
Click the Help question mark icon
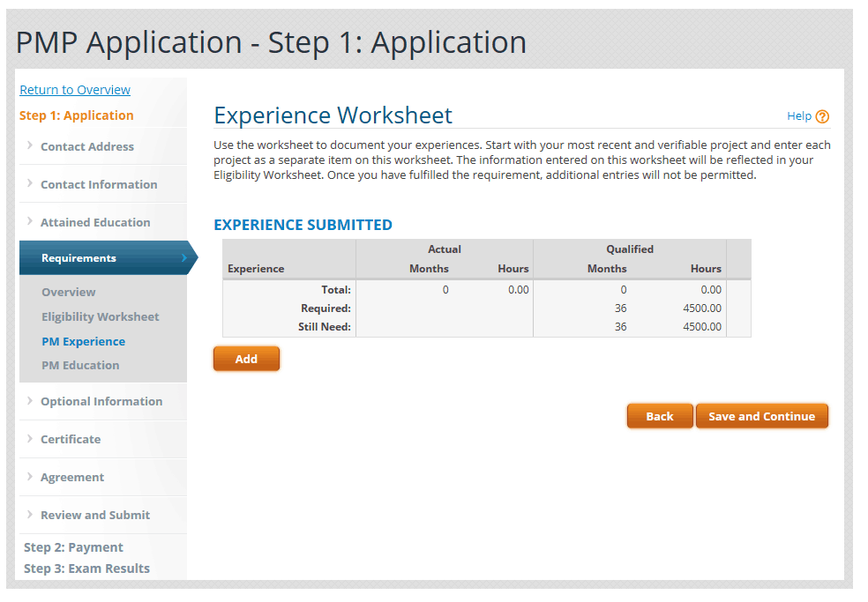pyautogui.click(x=822, y=116)
